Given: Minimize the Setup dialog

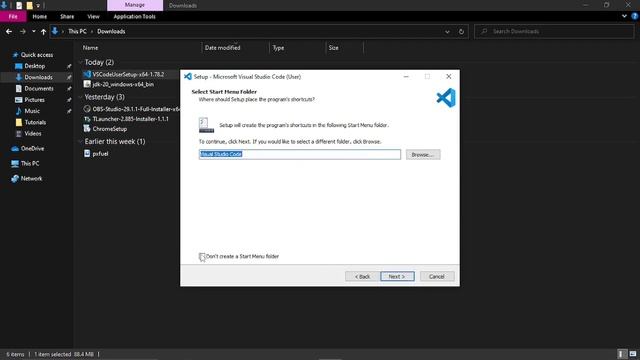Looking at the screenshot, I should pos(406,76).
